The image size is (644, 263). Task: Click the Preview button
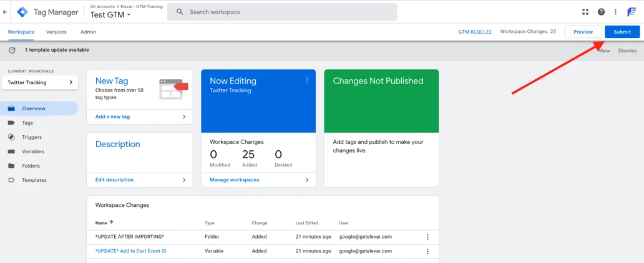coord(583,32)
